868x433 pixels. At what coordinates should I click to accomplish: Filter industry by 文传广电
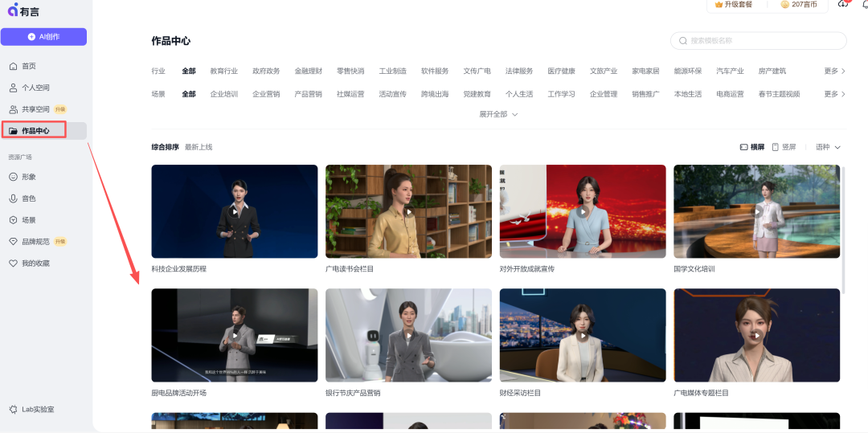[x=477, y=71]
